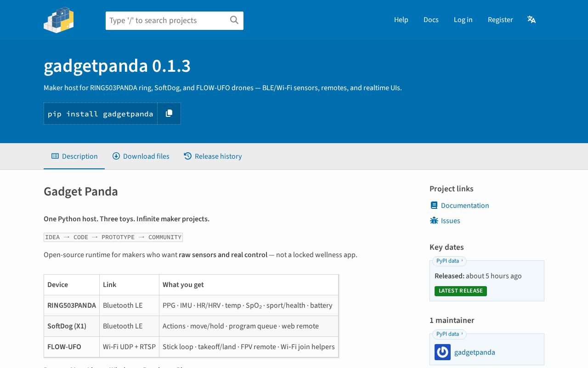This screenshot has width=588, height=368.
Task: Click the 'Stick loop · takeoff/land' cell
Action: (249, 346)
